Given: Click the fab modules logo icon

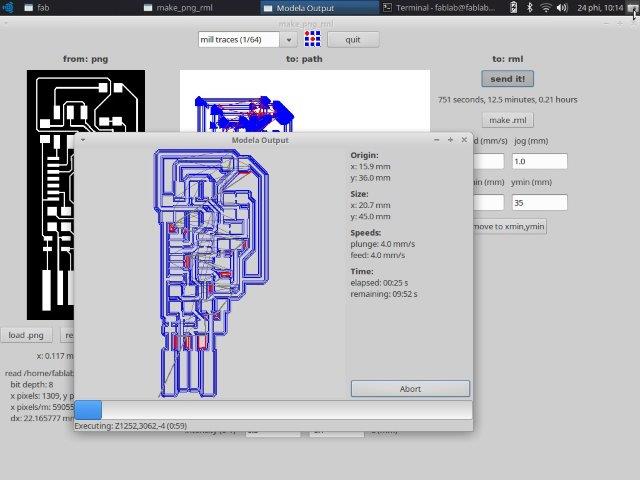Looking at the screenshot, I should point(312,39).
